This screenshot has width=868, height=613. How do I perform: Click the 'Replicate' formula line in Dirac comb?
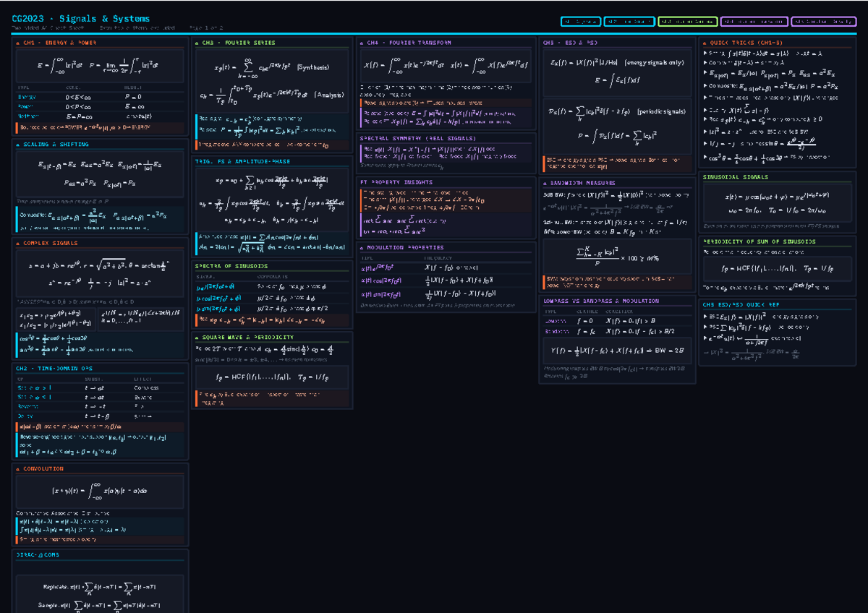pos(99,587)
